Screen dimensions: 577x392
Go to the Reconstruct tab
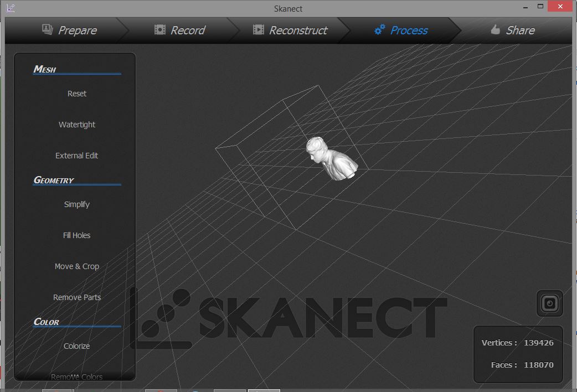click(x=290, y=30)
